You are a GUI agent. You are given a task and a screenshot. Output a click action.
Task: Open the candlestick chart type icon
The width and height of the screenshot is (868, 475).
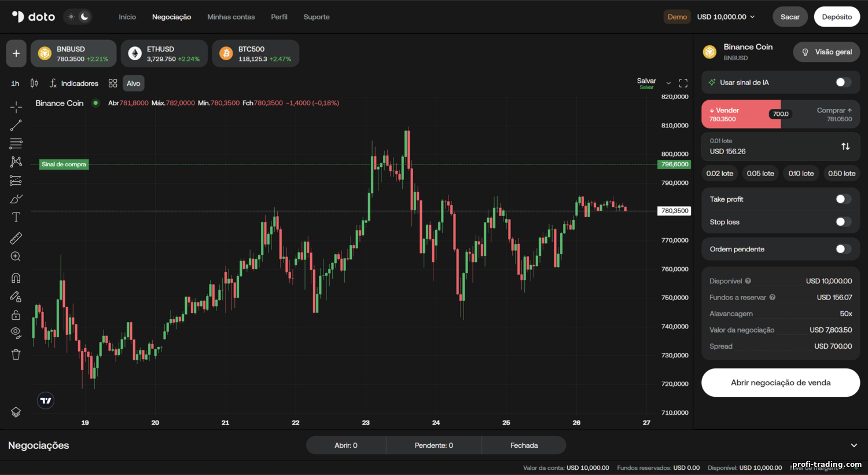point(34,83)
